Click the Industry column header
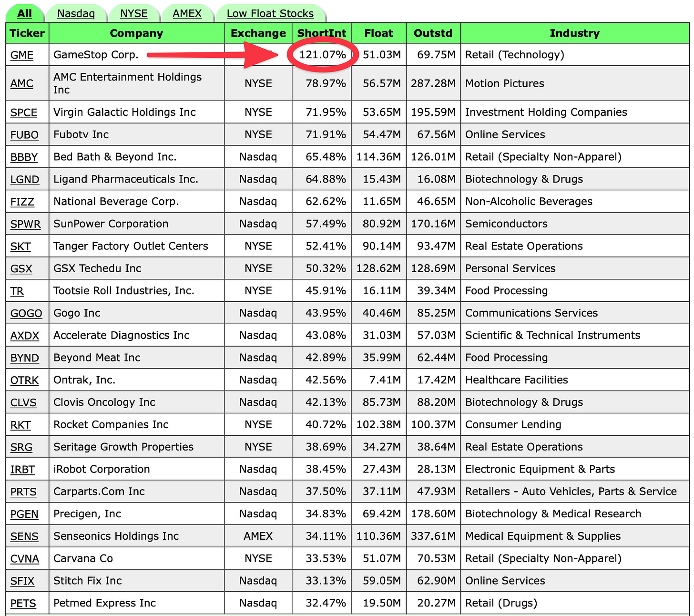The width and height of the screenshot is (694, 616). point(575,33)
